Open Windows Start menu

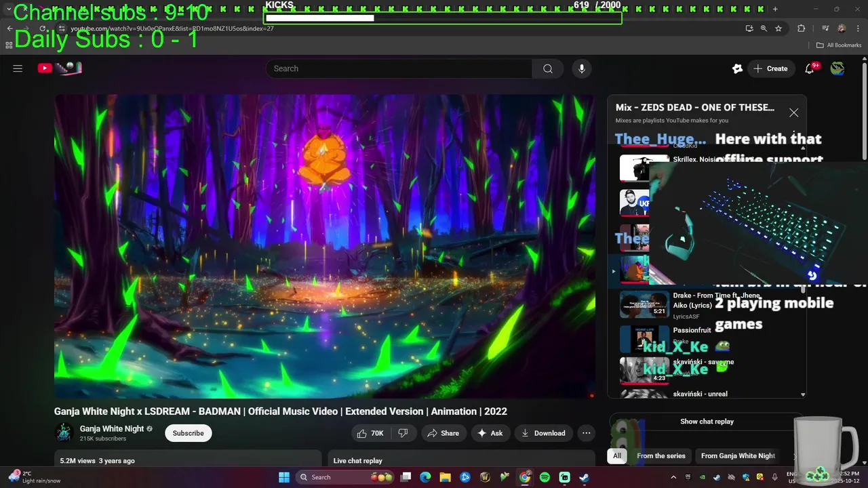284,477
